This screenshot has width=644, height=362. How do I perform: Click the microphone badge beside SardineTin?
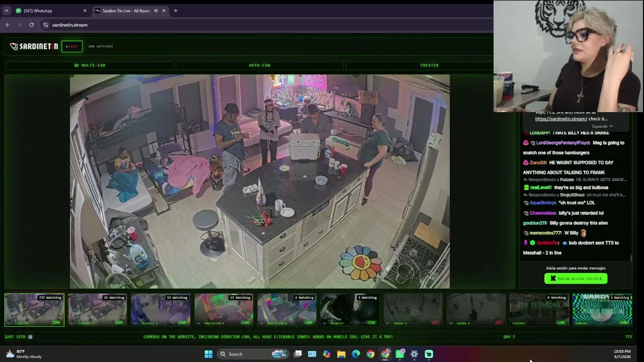click(x=526, y=243)
